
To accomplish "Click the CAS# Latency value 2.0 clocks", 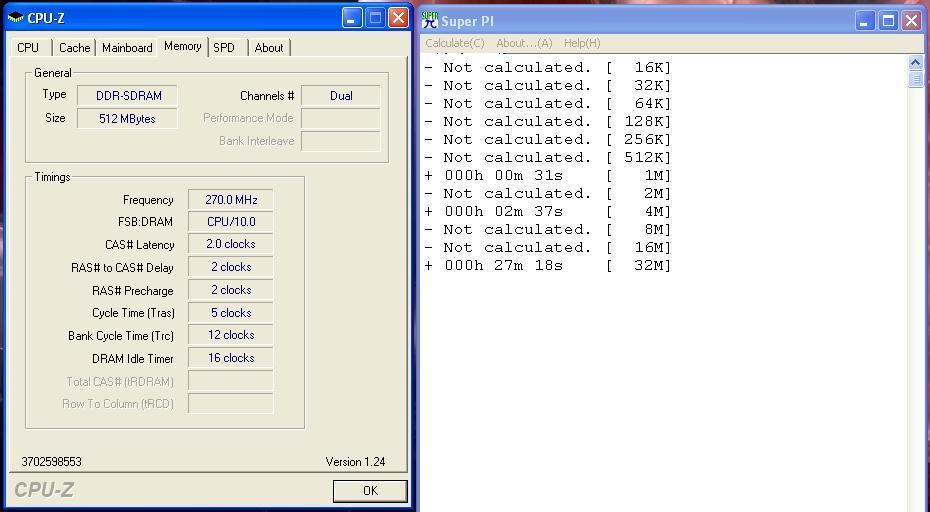I will pos(231,244).
